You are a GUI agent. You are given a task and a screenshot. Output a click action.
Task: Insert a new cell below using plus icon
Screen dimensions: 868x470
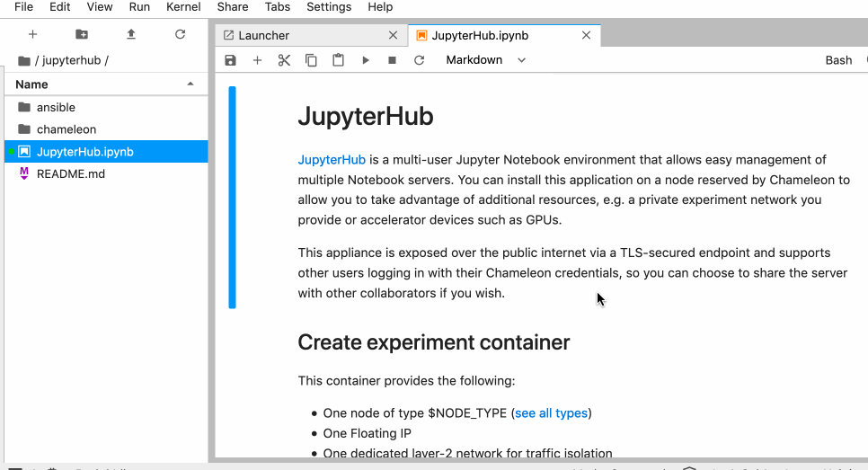[257, 60]
